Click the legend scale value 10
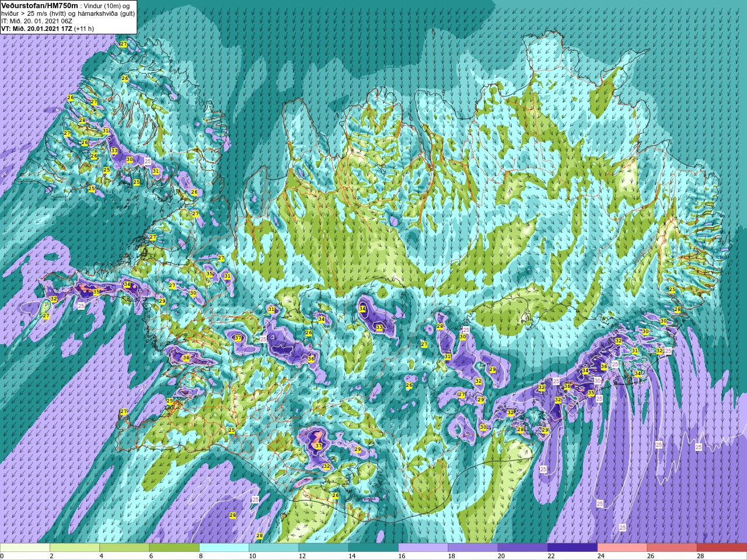This screenshot has height=560, width=747. (252, 556)
